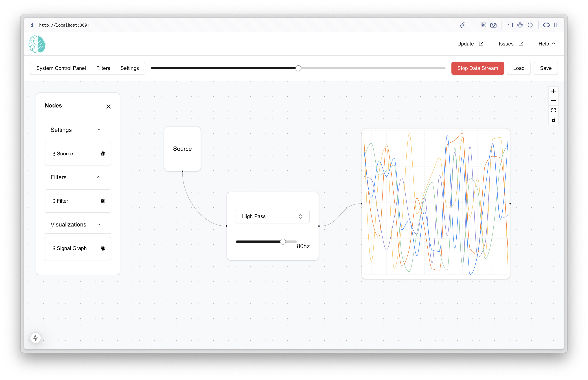Close the Nodes panel
Viewport: 588px width, 380px height.
tap(109, 106)
